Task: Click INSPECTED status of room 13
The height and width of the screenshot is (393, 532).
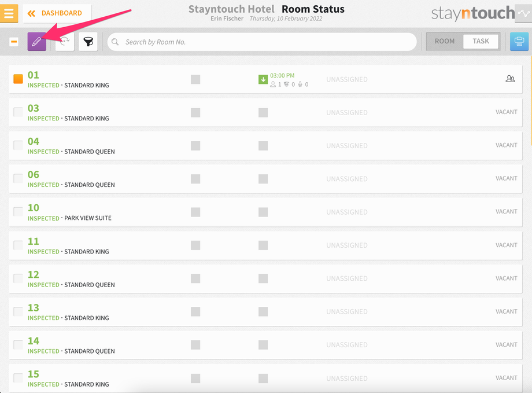Action: pyautogui.click(x=43, y=318)
